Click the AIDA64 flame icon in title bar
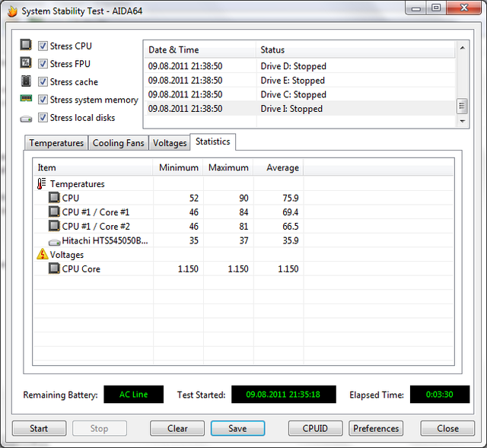487x448 pixels. click(11, 11)
